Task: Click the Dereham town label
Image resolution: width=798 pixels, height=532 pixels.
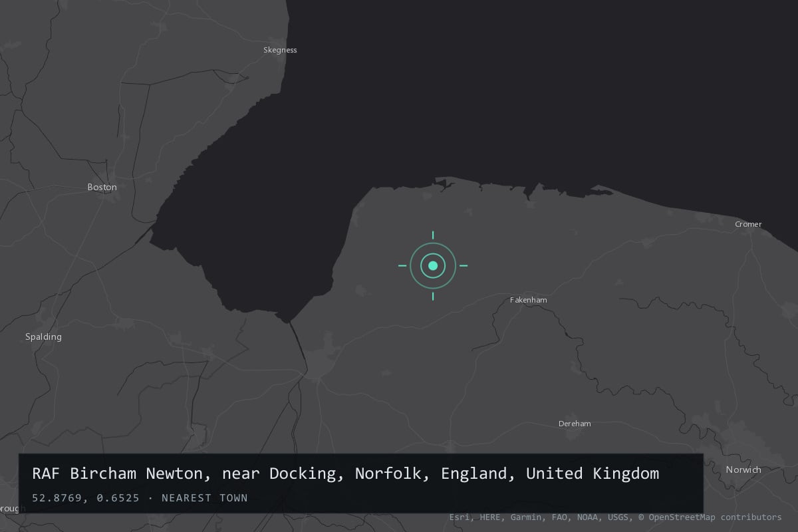Action: pos(575,424)
